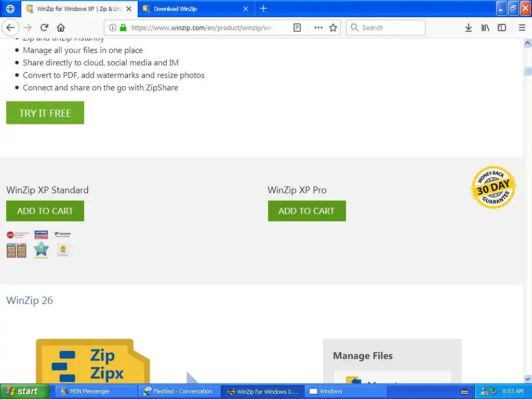
Task: Open the Firefox hamburger menu
Action: [x=522, y=28]
